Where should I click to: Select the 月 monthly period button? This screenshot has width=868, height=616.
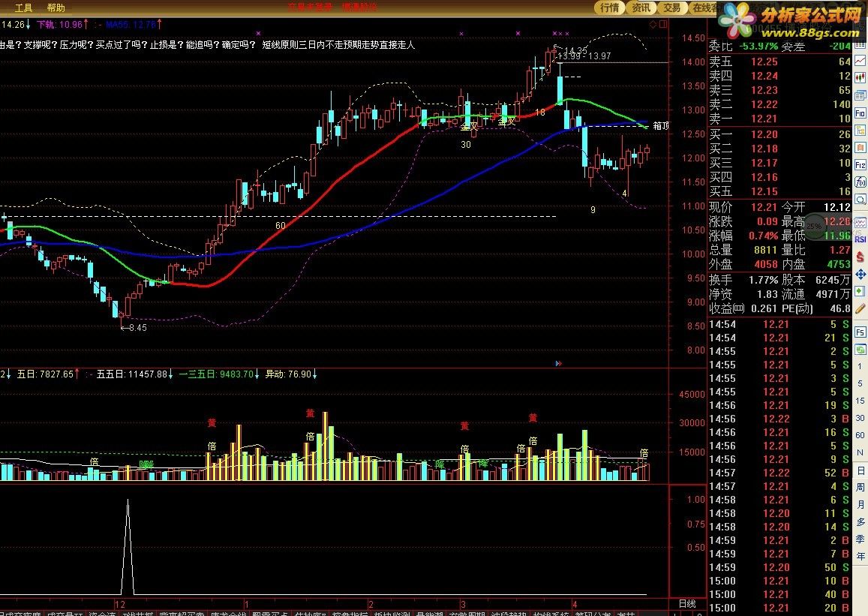(860, 505)
